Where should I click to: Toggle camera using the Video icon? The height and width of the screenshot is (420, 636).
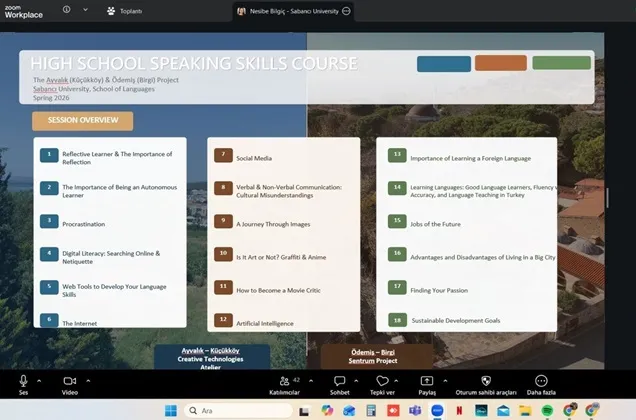(69, 381)
